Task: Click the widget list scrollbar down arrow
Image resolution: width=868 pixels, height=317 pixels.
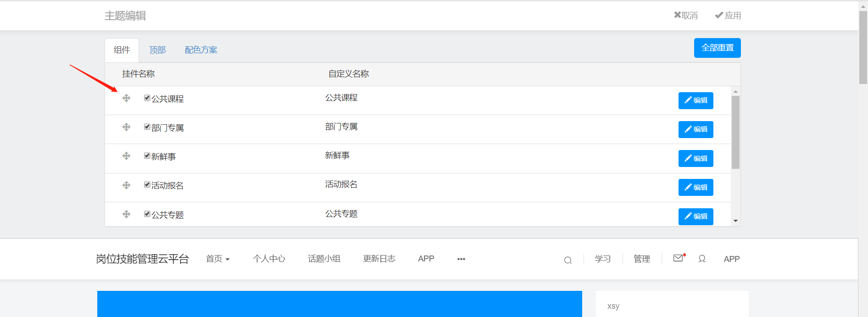Action: (x=736, y=221)
